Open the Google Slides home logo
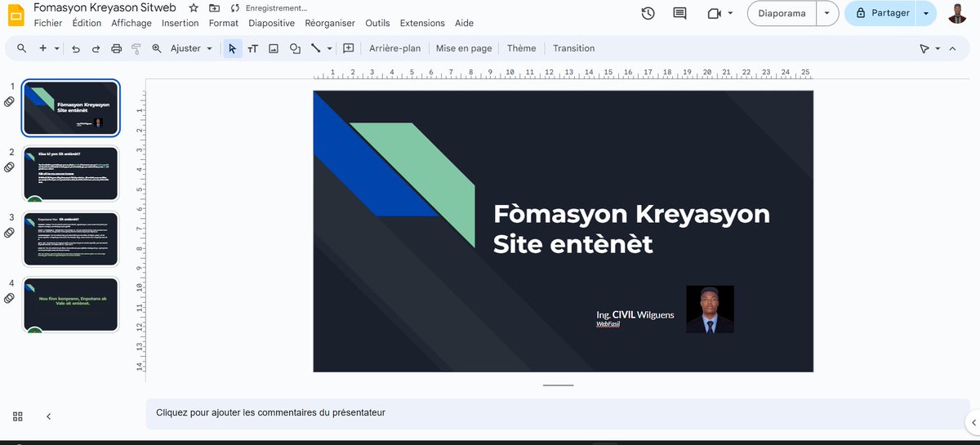This screenshot has height=445, width=980. pyautogui.click(x=16, y=15)
